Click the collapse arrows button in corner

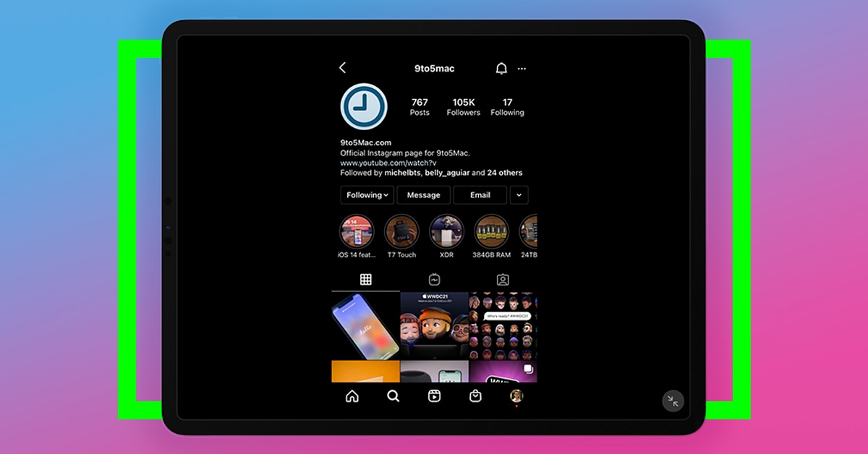673,401
